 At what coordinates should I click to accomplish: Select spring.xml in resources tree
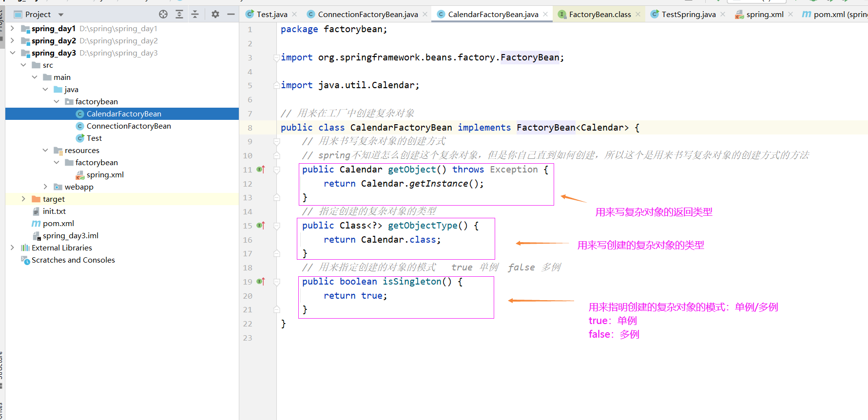105,174
